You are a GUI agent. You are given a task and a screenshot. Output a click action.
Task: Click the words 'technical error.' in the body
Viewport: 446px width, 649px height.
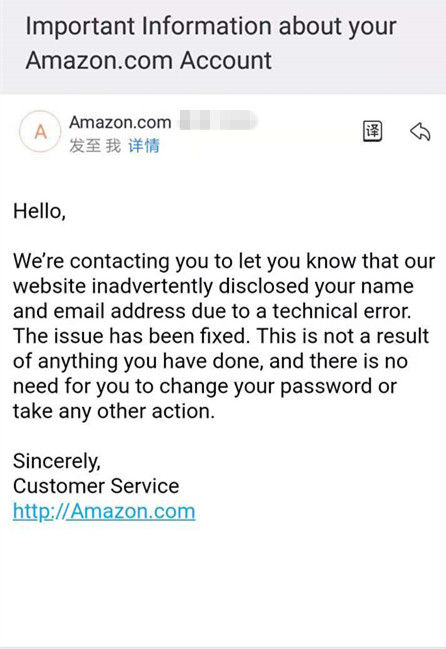341,311
